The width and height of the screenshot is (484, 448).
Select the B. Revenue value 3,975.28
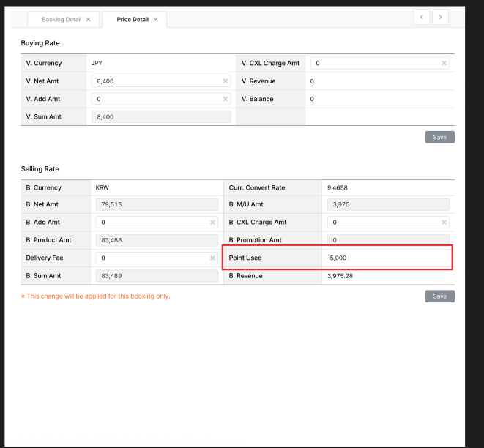(x=340, y=276)
